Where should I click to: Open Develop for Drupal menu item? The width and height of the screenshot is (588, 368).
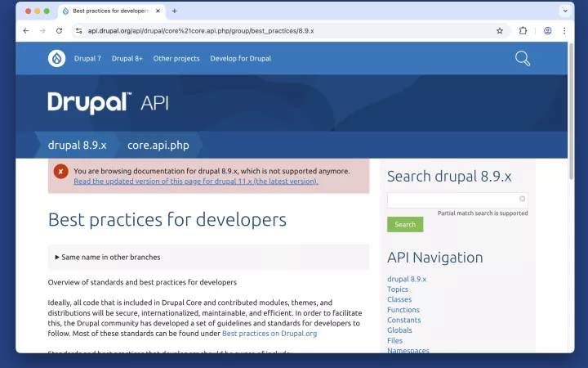point(240,59)
